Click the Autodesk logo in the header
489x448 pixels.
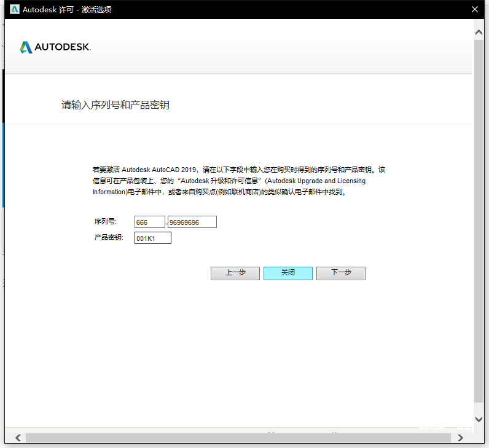[x=55, y=47]
